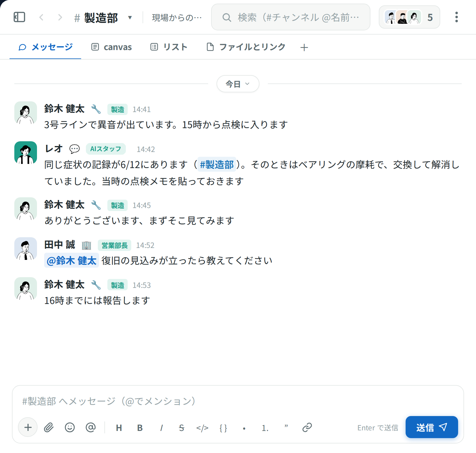The width and height of the screenshot is (476, 453).
Task: Insert a numbered list with 1. icon
Action: click(x=265, y=428)
